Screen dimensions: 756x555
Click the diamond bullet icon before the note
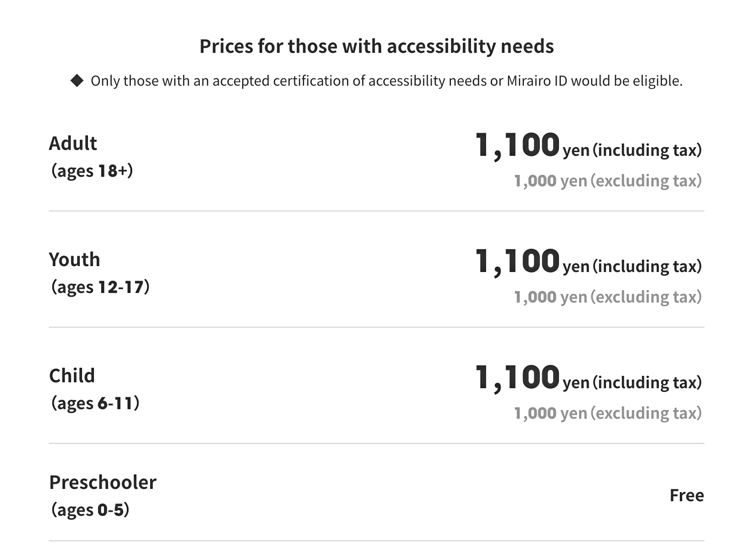pyautogui.click(x=77, y=81)
